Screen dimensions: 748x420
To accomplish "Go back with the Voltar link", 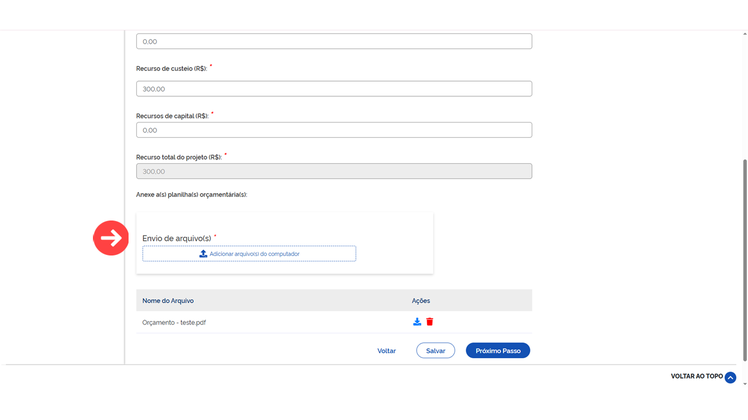I will pyautogui.click(x=386, y=351).
